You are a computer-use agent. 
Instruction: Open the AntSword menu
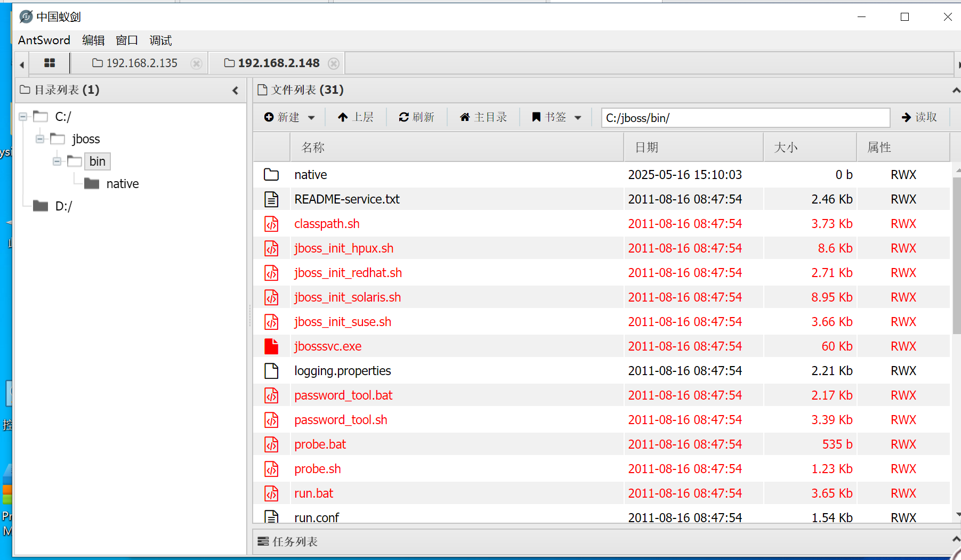44,40
